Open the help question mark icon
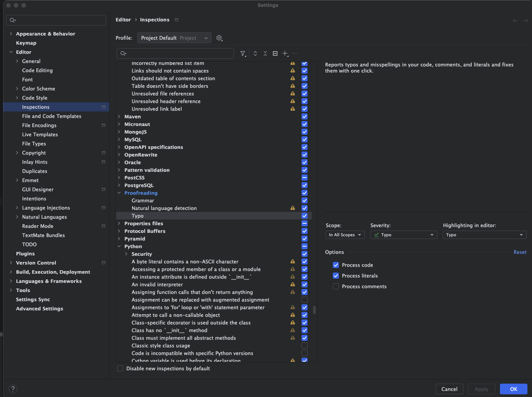 point(13,389)
